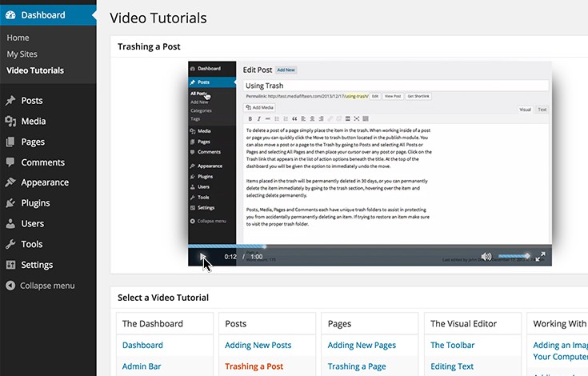
Task: Open the Pages menu label
Action: (x=33, y=142)
